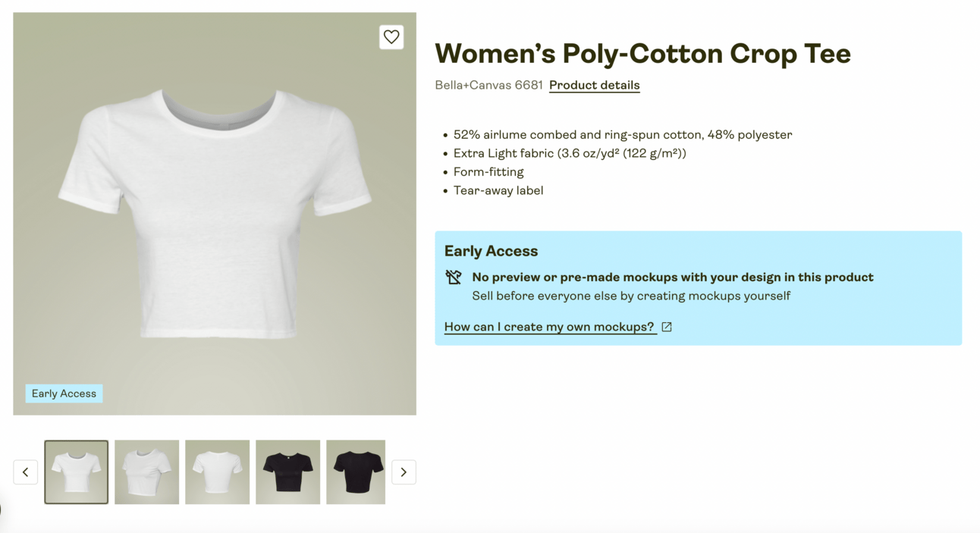Click the "No preview or pre-made mockups" notice
The width and height of the screenshot is (980, 533).
point(672,277)
